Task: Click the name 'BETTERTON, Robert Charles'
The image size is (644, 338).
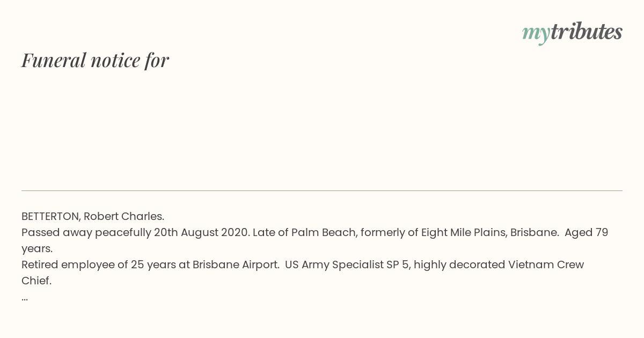Action: click(92, 216)
